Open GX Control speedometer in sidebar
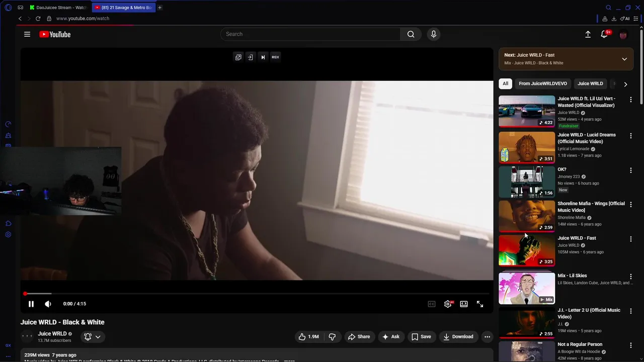Image resolution: width=644 pixels, height=362 pixels. (8, 124)
